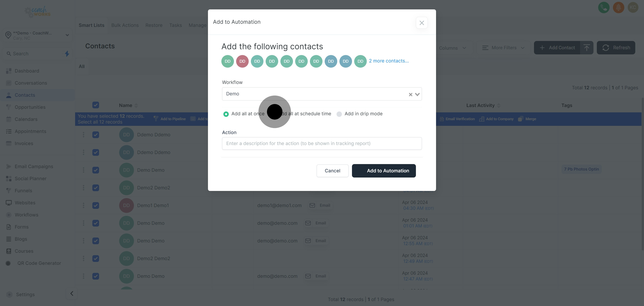The width and height of the screenshot is (644, 306).
Task: Click the 2 more contacts link
Action: (x=389, y=61)
